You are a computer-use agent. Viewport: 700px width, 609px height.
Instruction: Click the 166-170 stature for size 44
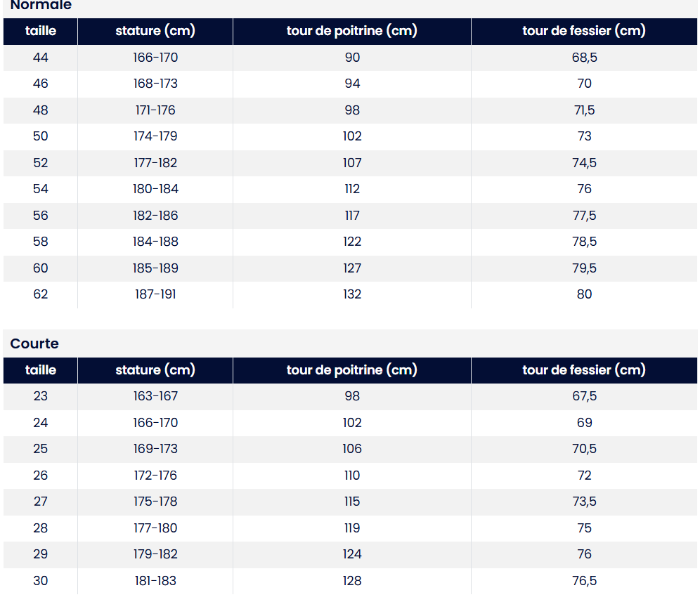(155, 58)
